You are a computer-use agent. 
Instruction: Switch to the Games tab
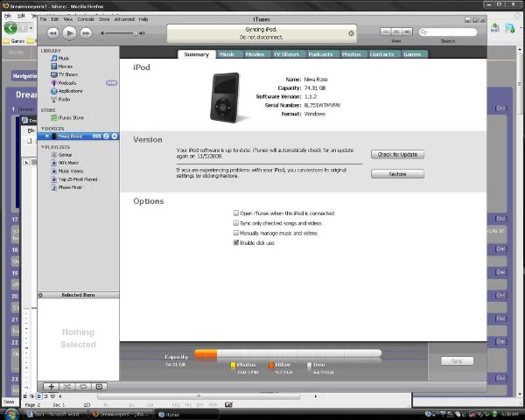pyautogui.click(x=412, y=54)
